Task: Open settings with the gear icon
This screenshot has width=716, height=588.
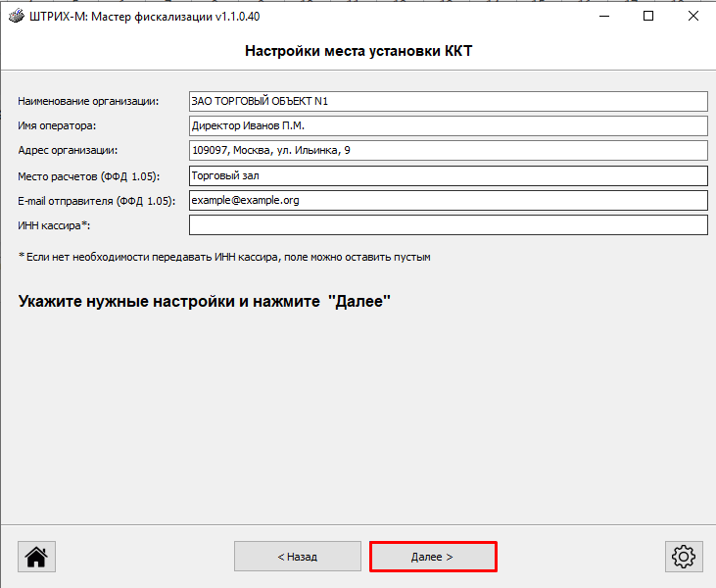Action: click(x=682, y=557)
